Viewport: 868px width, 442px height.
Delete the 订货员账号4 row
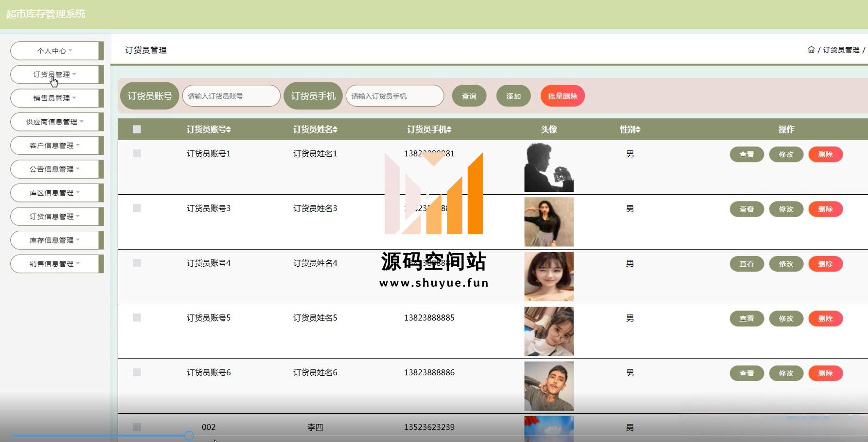[x=826, y=264]
